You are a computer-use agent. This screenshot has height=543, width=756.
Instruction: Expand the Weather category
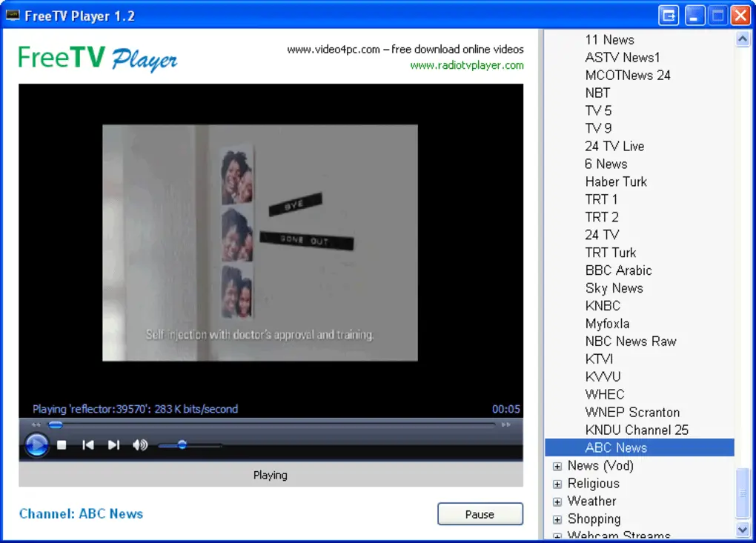pyautogui.click(x=557, y=502)
